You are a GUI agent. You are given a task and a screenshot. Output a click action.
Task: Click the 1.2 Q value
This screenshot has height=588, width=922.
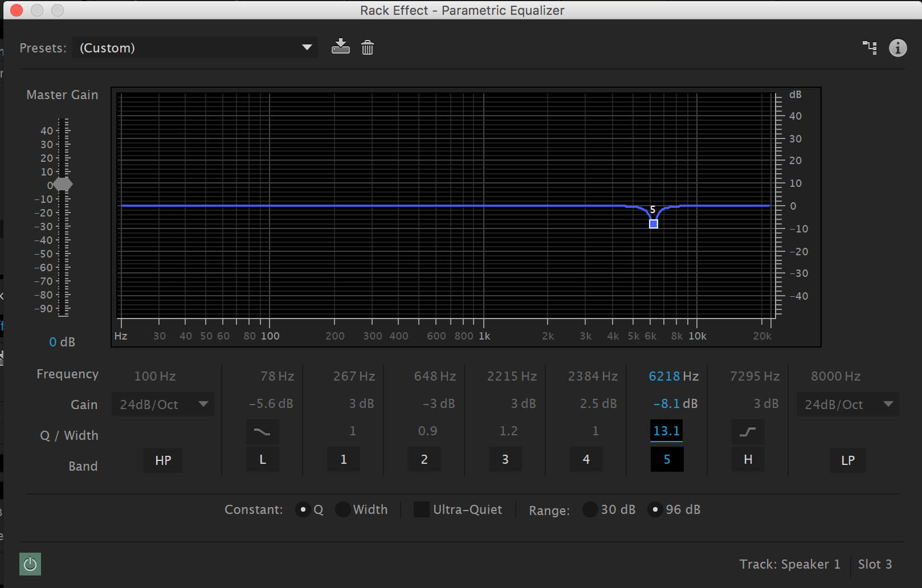(x=509, y=431)
